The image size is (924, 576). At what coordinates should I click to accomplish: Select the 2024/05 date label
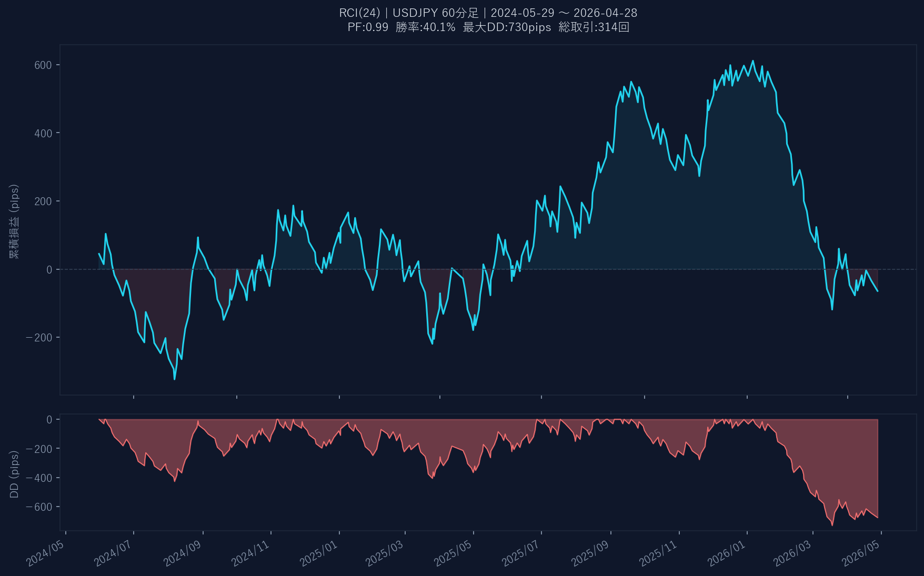pyautogui.click(x=46, y=553)
